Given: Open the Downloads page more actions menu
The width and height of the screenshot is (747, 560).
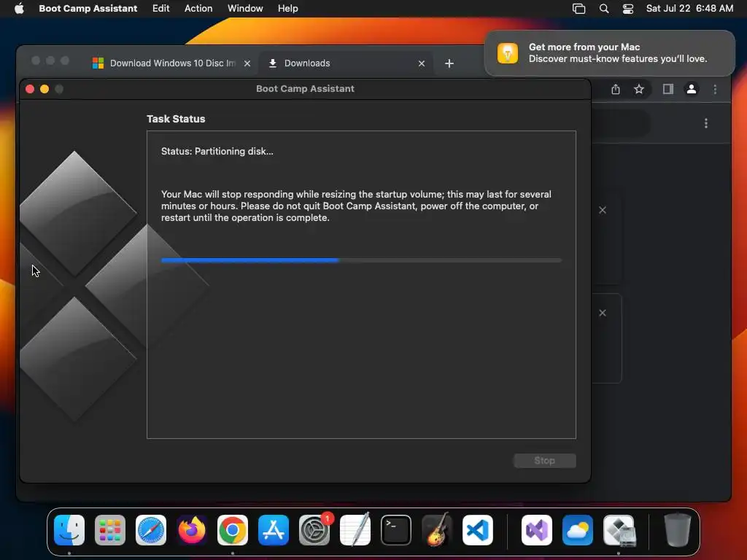Looking at the screenshot, I should coord(706,123).
